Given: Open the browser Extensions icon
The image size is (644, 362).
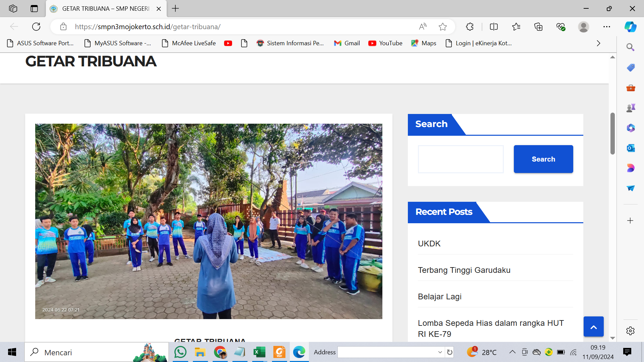Looking at the screenshot, I should pyautogui.click(x=470, y=27).
